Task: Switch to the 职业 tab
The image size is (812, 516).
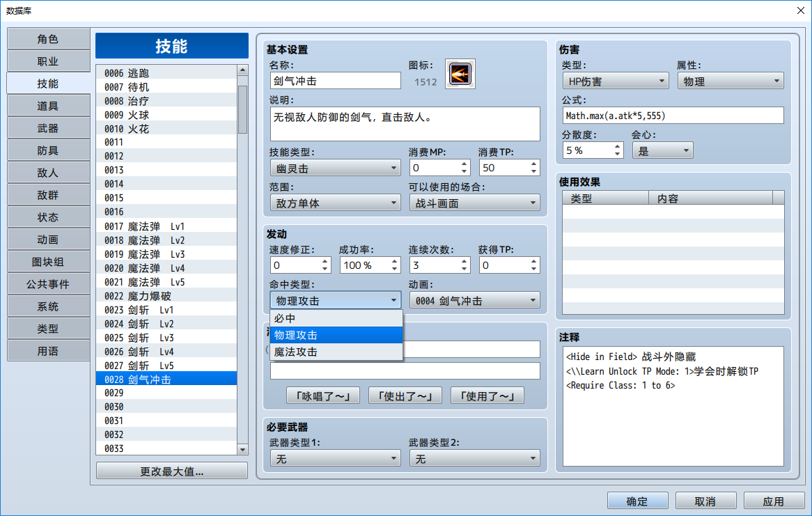Action: click(48, 61)
